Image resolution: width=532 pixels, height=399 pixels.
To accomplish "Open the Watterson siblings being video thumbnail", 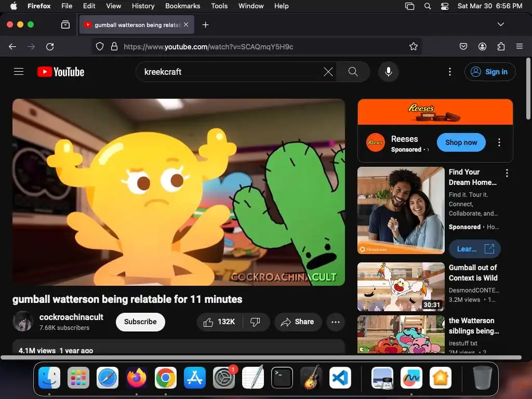I will point(401,334).
